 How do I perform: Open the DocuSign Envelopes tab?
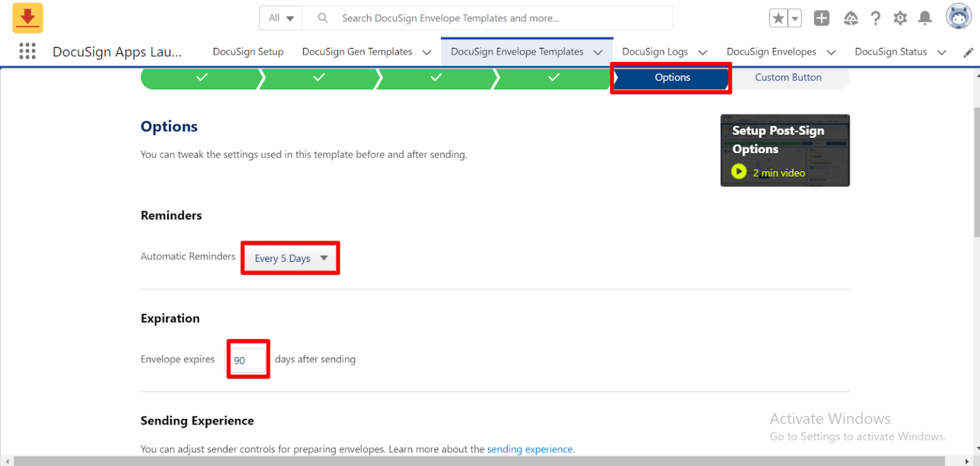pos(771,52)
